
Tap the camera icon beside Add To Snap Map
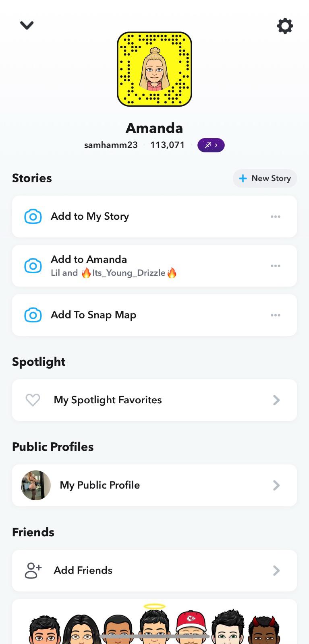coord(33,315)
